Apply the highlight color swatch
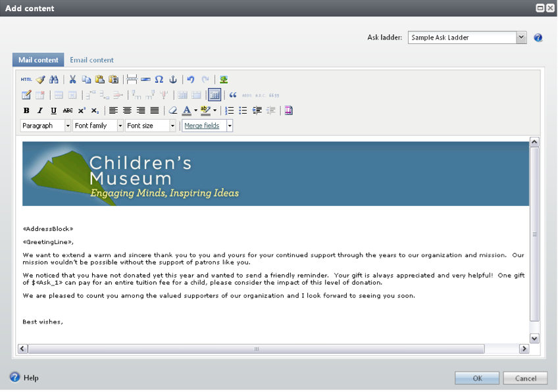Screen dimensions: 558x392 point(206,110)
